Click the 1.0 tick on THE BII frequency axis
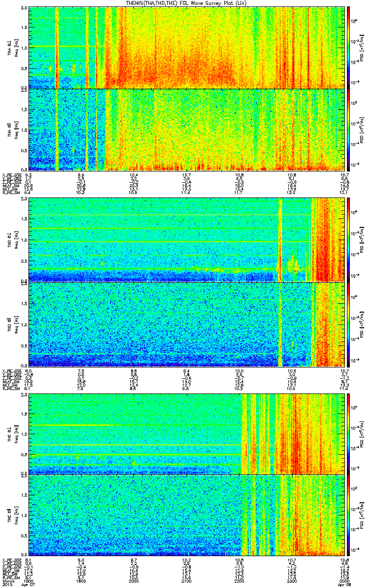368x588 pixels. pos(24,515)
